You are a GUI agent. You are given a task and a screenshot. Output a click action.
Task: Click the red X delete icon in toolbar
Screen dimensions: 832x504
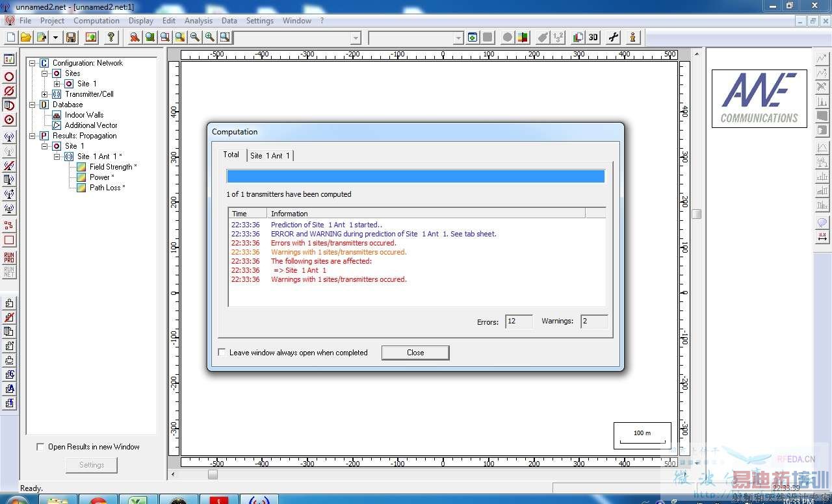(135, 38)
